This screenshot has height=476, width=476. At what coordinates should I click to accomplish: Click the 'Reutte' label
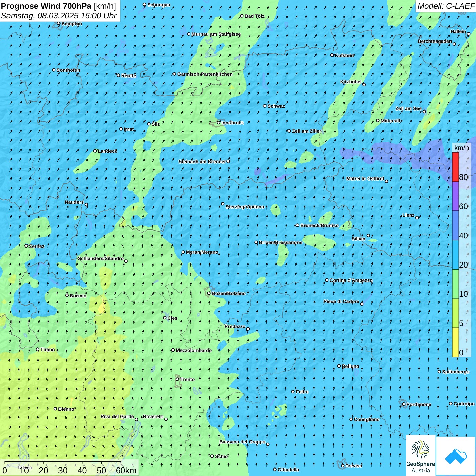click(x=129, y=75)
